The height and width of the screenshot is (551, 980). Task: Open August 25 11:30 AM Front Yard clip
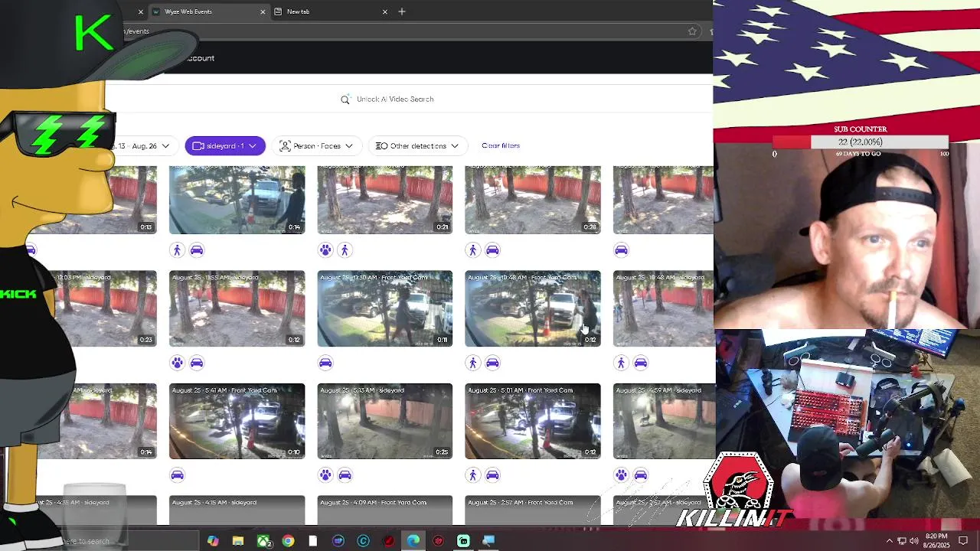[385, 308]
